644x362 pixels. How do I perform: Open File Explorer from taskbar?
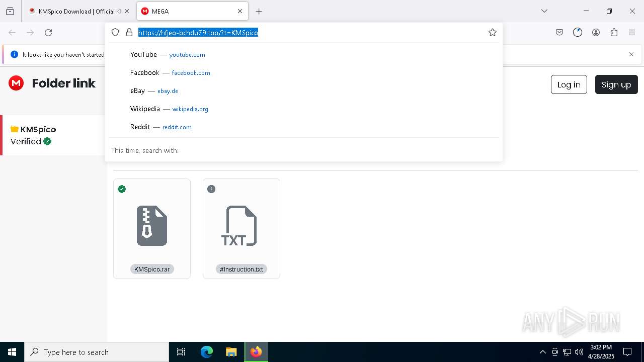231,352
